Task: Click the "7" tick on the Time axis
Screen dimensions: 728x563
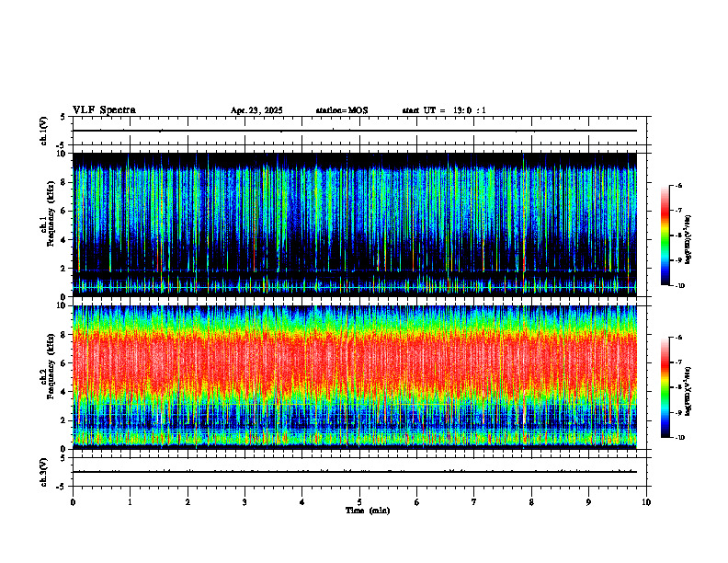Action: 474,502
